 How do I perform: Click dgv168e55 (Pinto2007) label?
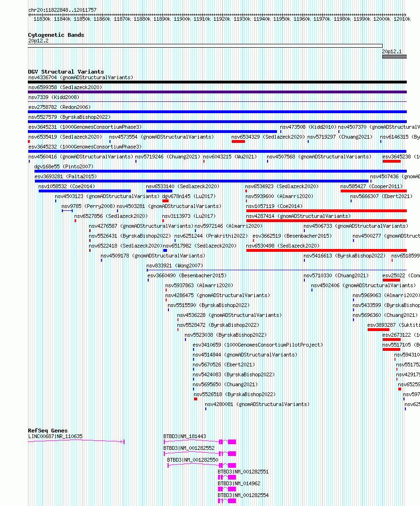[x=64, y=166]
